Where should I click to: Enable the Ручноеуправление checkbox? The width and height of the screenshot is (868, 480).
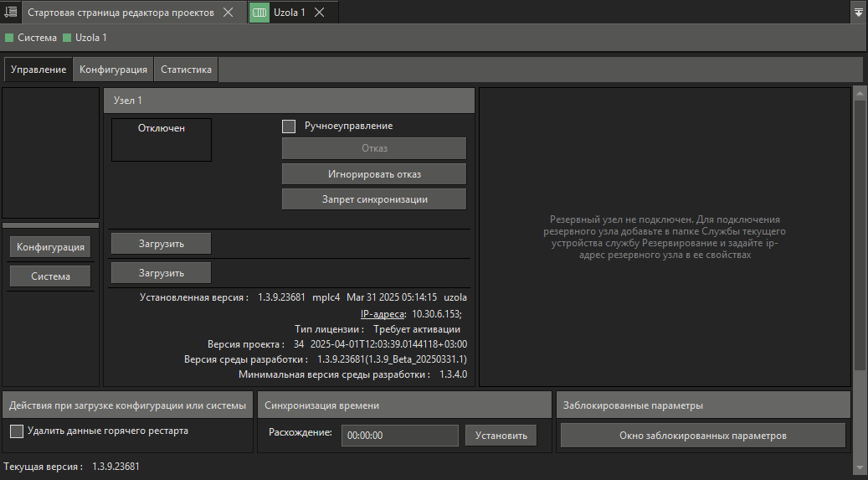[289, 126]
